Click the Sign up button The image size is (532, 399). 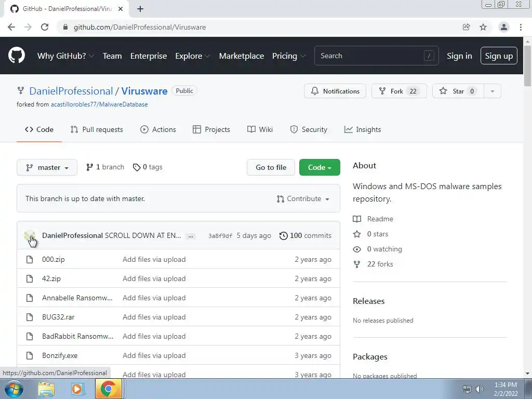click(499, 56)
